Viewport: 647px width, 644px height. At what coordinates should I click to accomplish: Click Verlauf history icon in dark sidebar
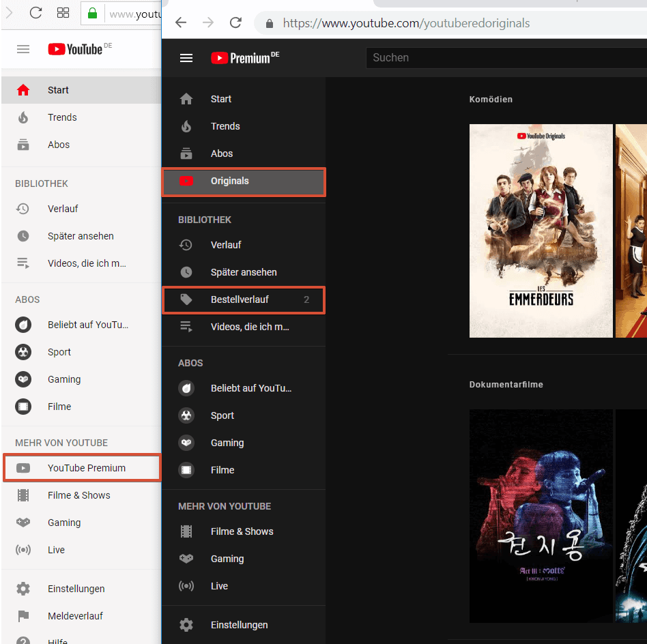186,245
